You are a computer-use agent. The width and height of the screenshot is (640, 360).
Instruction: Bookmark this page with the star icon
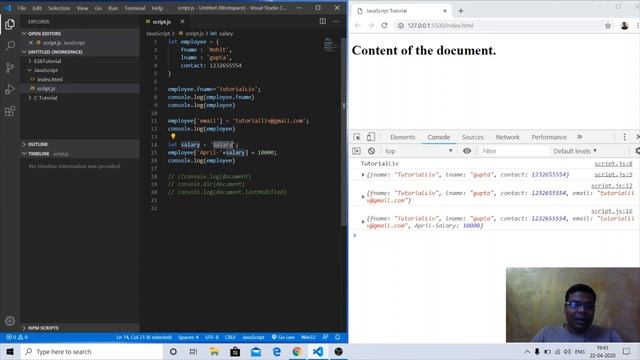pyautogui.click(x=608, y=26)
